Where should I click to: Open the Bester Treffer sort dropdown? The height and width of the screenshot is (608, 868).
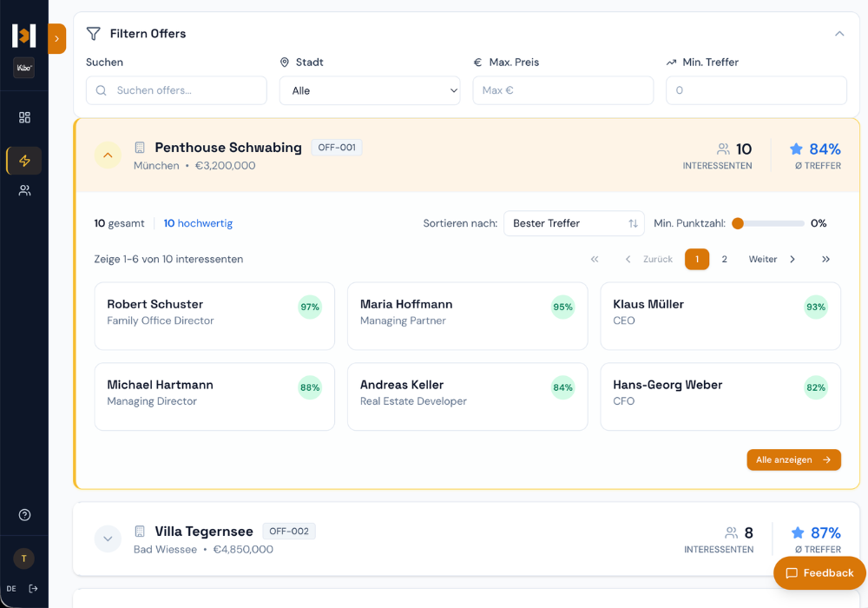574,223
